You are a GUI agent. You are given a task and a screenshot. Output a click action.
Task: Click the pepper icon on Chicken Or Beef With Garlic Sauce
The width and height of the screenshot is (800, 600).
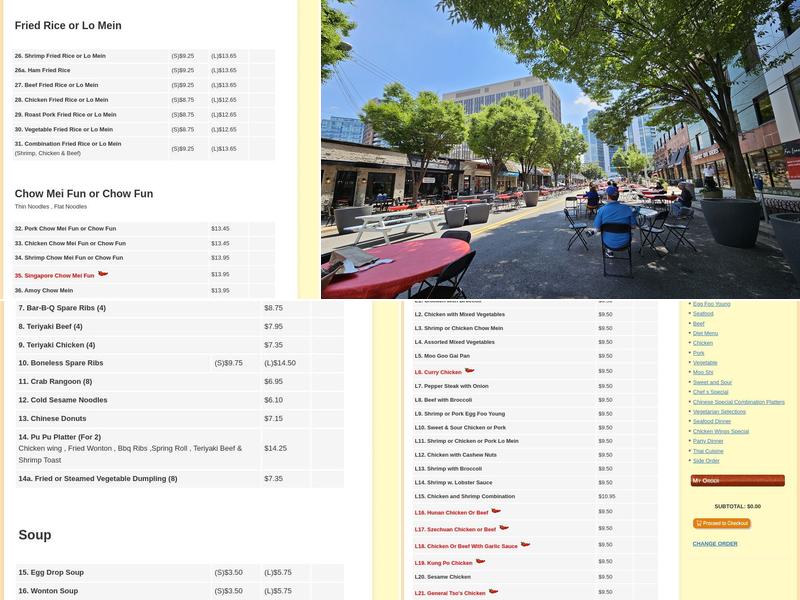click(x=526, y=545)
